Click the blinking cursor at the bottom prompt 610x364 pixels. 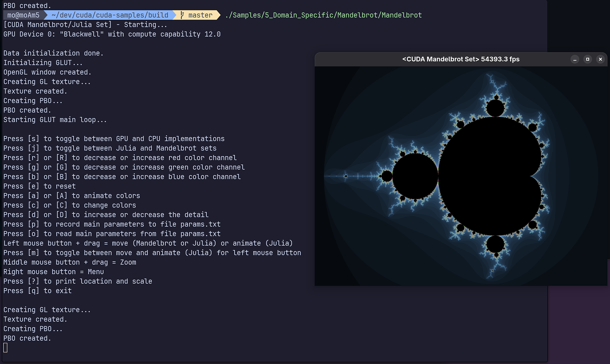[5, 347]
